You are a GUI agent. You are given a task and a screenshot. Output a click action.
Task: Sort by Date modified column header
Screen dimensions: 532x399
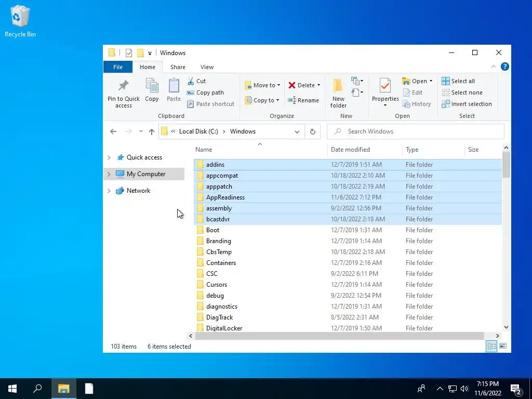(x=365, y=150)
